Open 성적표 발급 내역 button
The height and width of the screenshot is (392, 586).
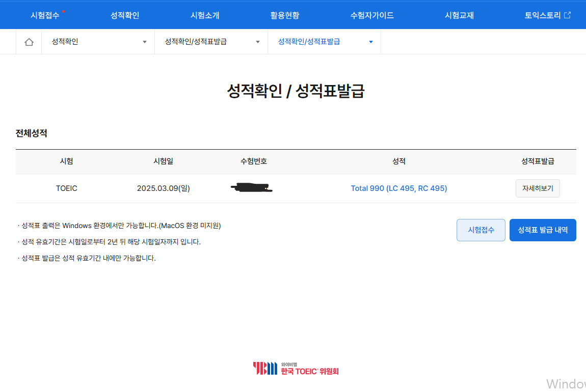pyautogui.click(x=543, y=230)
